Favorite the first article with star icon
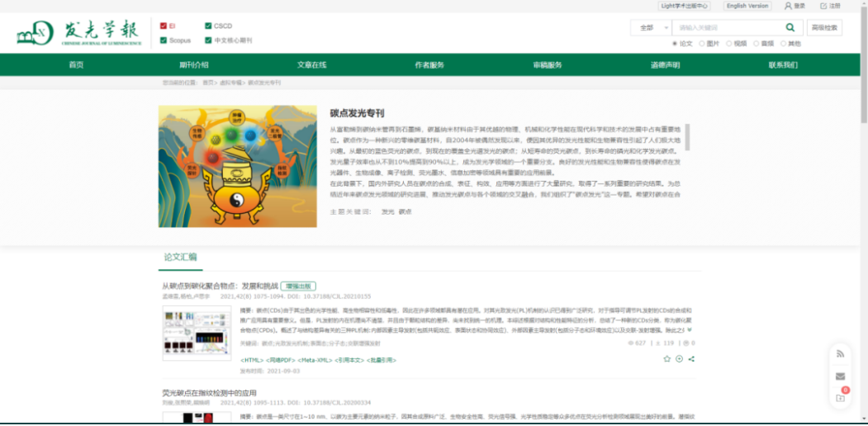The height and width of the screenshot is (426, 868). 666,359
